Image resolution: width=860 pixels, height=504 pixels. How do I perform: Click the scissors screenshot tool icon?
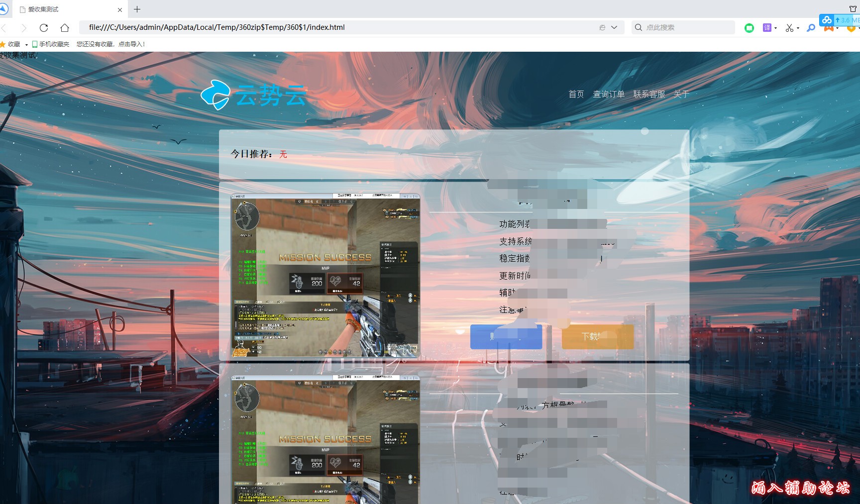789,28
